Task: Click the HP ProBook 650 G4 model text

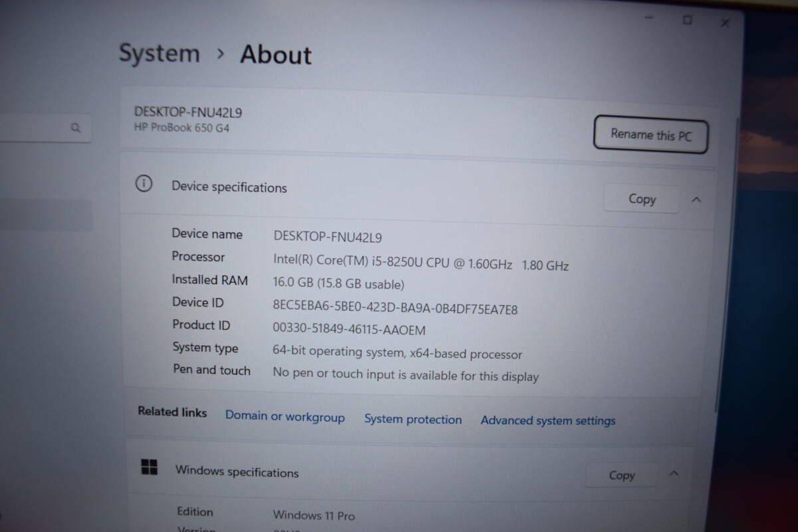Action: [182, 128]
